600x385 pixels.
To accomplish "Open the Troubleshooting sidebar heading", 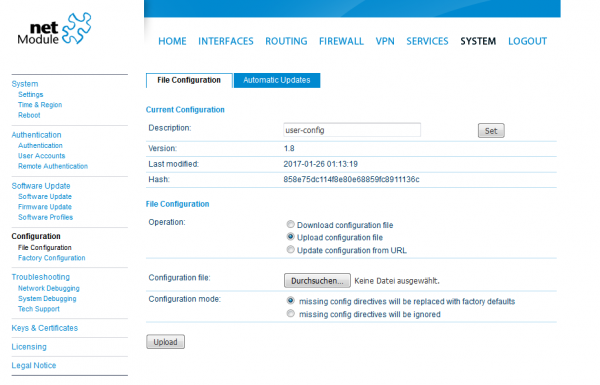I will (x=41, y=277).
